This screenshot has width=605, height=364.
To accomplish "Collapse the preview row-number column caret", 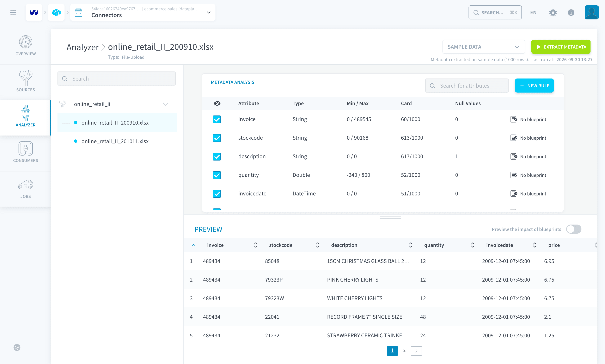I will [193, 245].
